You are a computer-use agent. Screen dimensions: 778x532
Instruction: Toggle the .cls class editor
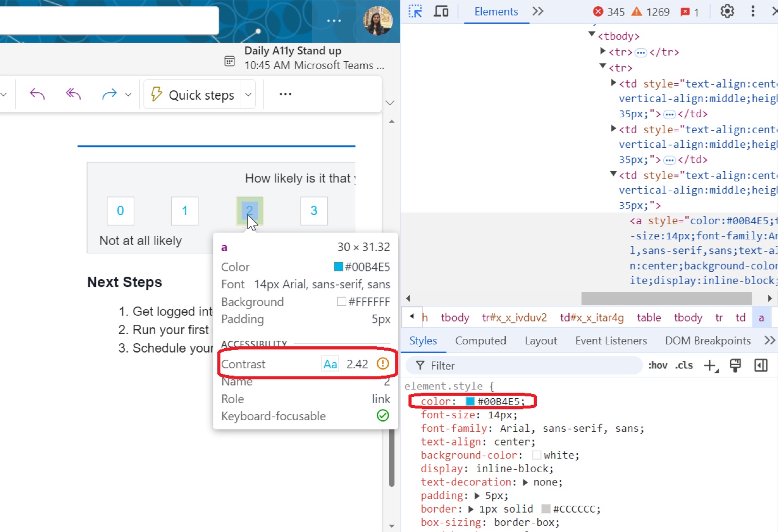click(x=684, y=365)
